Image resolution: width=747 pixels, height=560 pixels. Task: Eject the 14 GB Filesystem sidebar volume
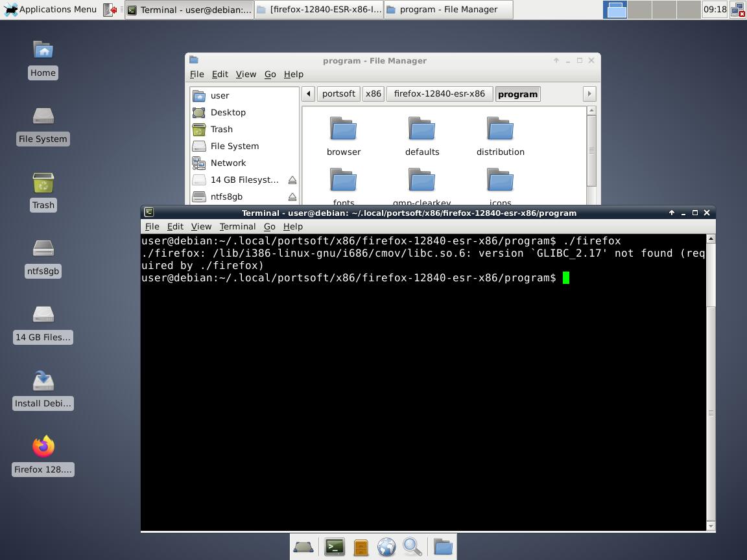click(292, 180)
